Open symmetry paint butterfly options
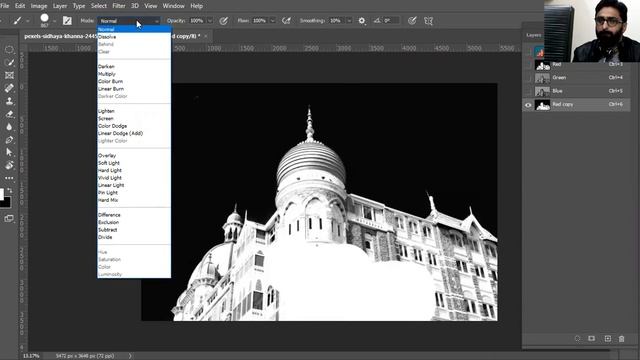640x360 pixels. (x=428, y=21)
